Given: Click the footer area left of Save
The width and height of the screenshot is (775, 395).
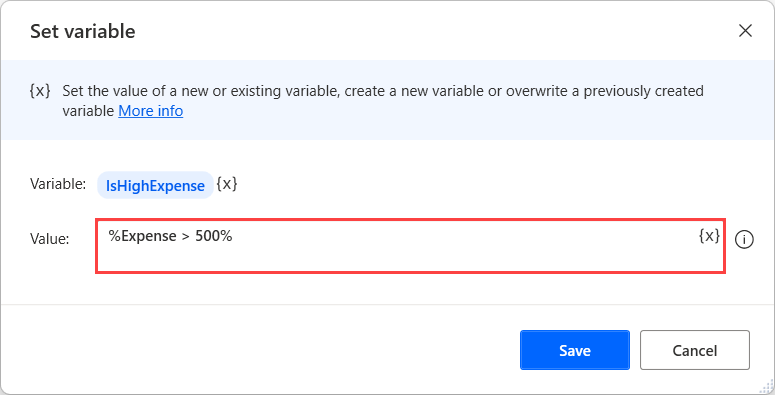Looking at the screenshot, I should click(257, 350).
